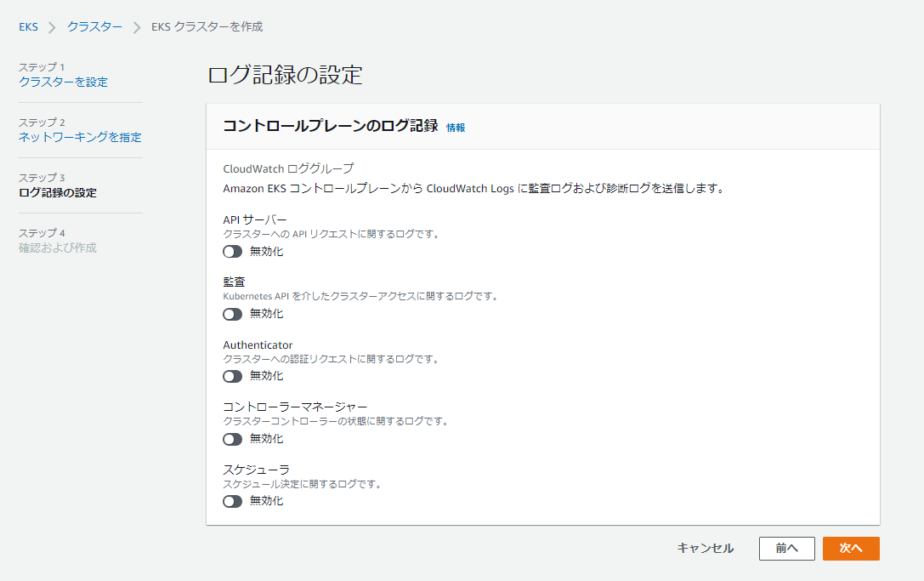Screen dimensions: 924x581
Task: Enable Authenticator logging switch
Action: click(233, 376)
